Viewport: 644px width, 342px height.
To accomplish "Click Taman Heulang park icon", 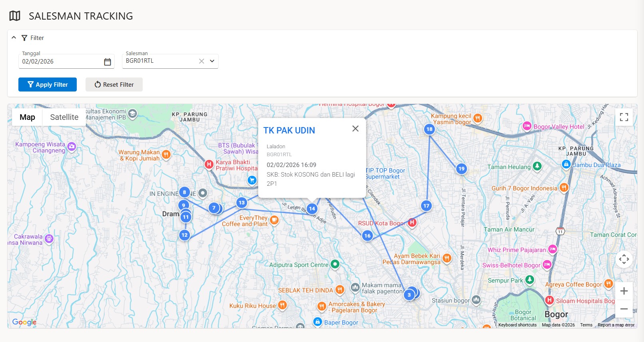I will pos(537,166).
